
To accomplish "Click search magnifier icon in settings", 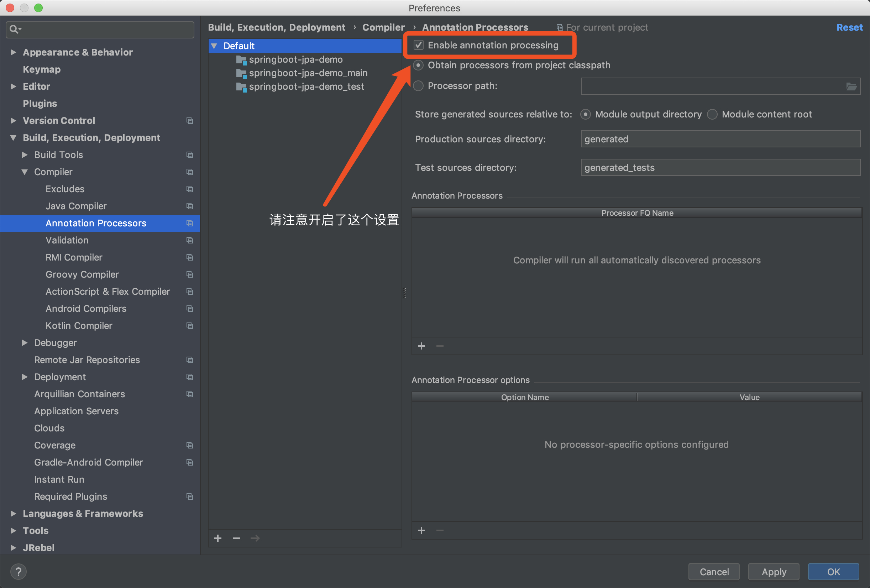I will coord(14,29).
